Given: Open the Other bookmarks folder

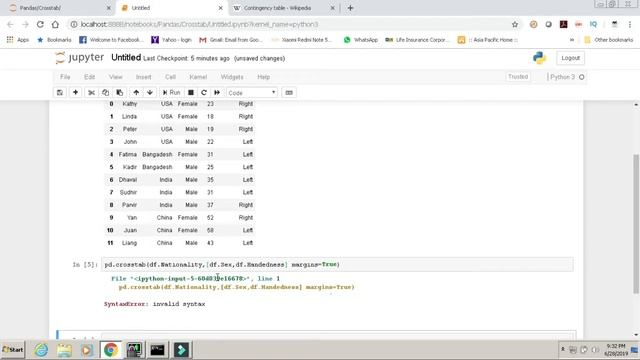Looking at the screenshot, I should click(x=609, y=40).
